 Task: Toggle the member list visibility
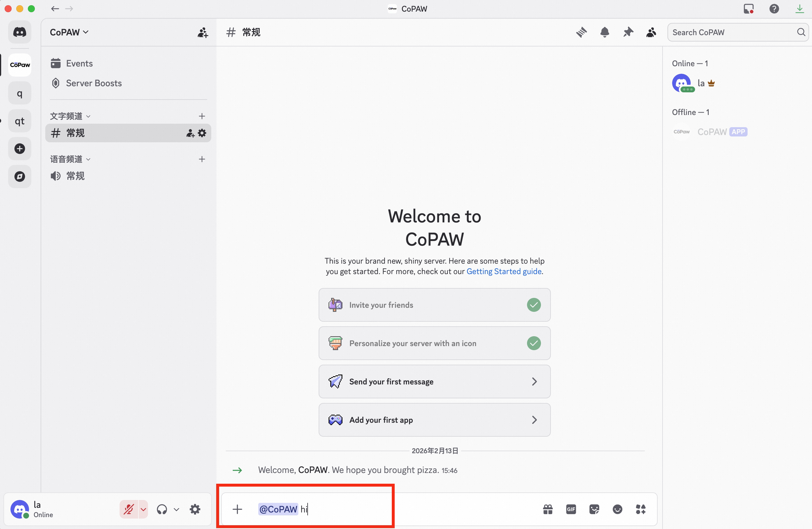pyautogui.click(x=651, y=33)
